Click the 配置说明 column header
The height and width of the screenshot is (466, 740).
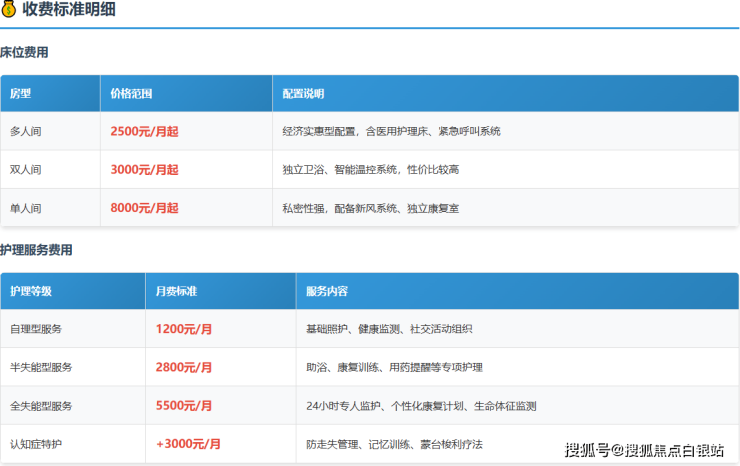point(303,93)
